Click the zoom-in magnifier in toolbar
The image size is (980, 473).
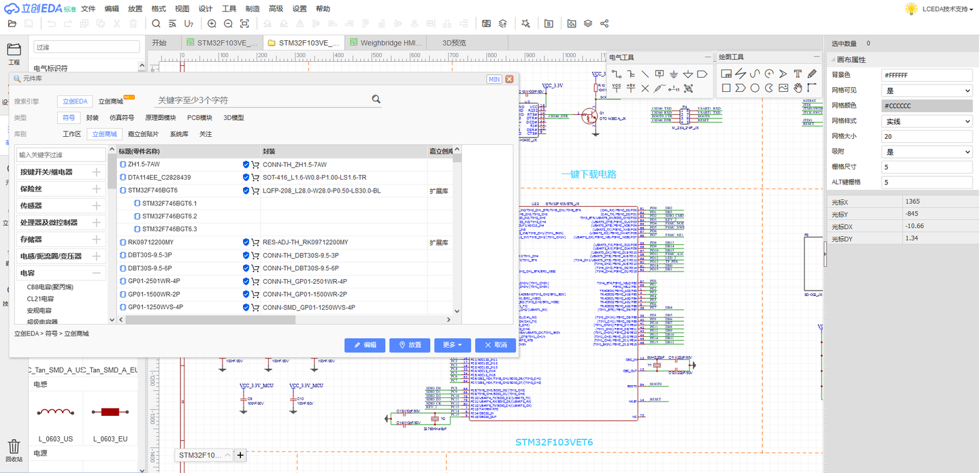click(x=212, y=24)
